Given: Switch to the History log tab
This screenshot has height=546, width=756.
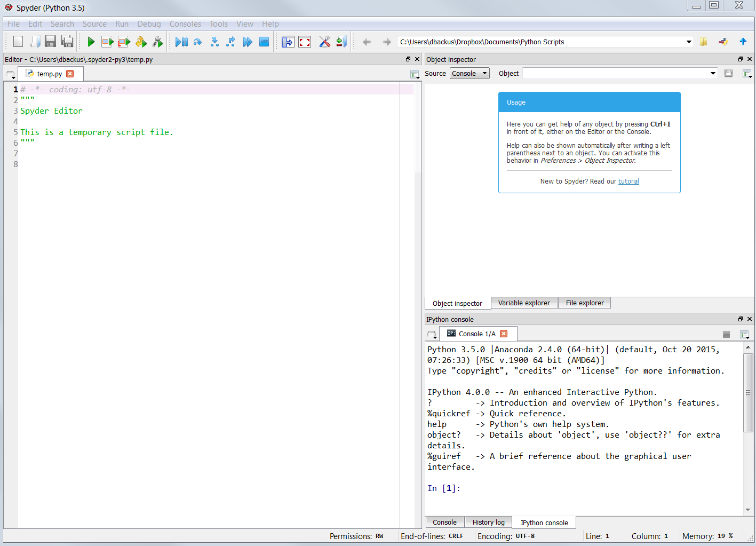Looking at the screenshot, I should click(488, 522).
